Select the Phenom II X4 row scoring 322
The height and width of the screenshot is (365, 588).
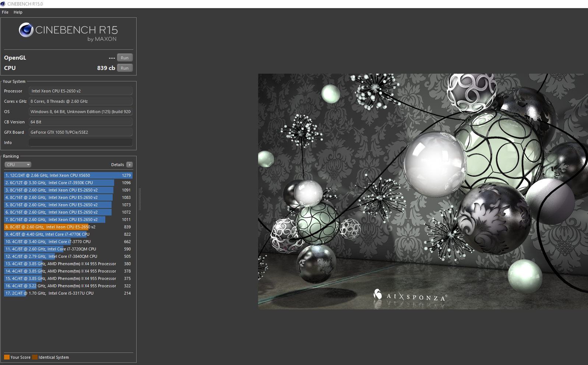point(68,286)
